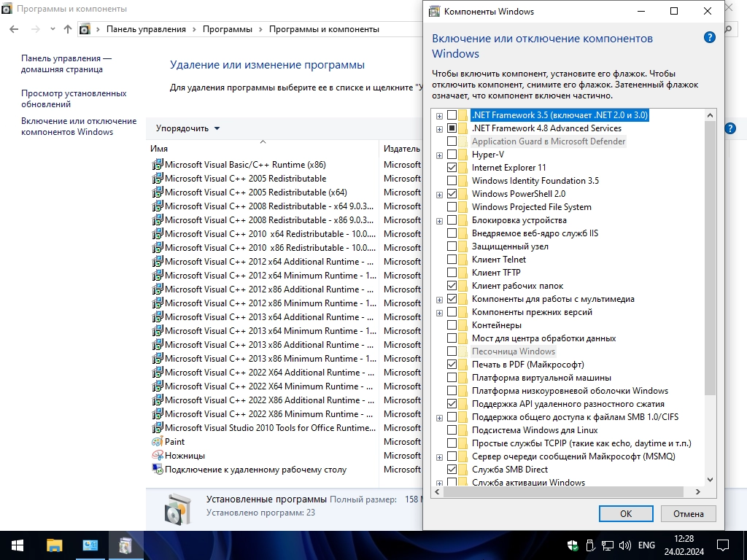The width and height of the screenshot is (747, 560).
Task: Click the safely remove hardware tray icon
Action: (x=589, y=545)
